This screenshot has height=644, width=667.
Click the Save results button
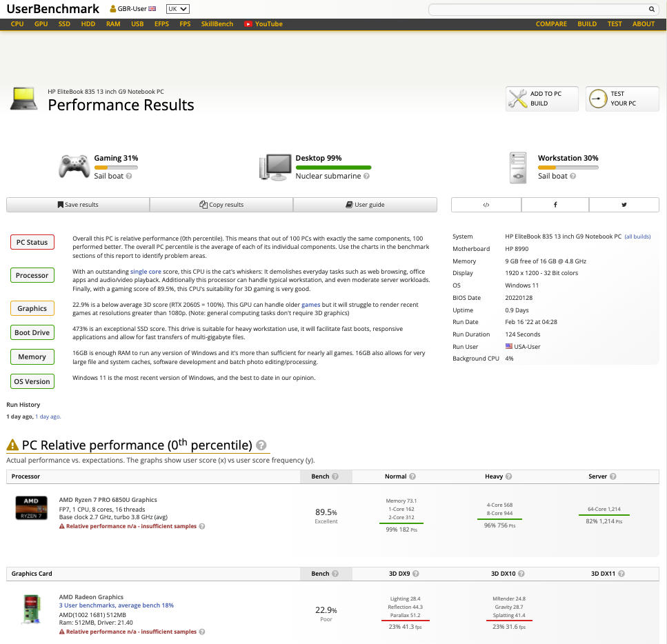coord(78,205)
